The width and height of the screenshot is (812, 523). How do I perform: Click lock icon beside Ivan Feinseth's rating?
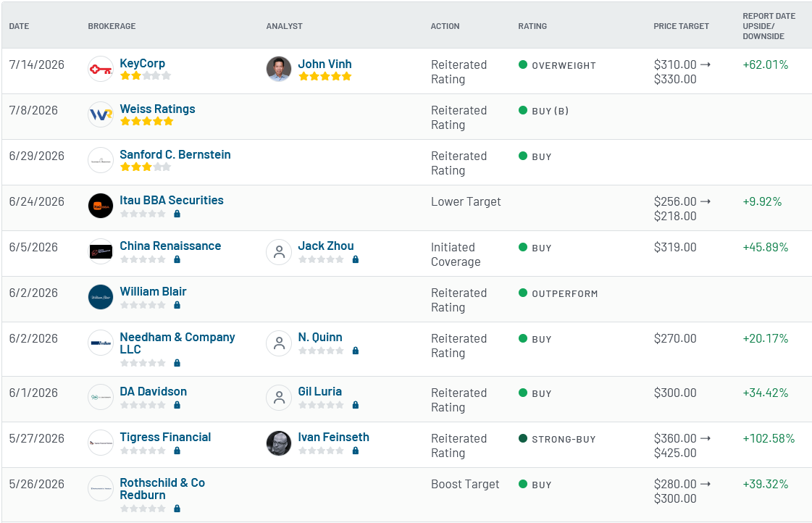(355, 451)
